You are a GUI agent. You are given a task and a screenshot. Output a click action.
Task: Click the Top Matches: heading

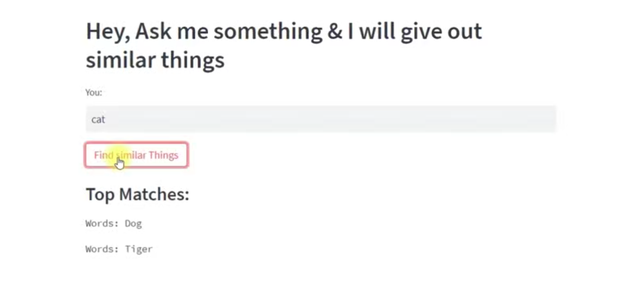coord(137,194)
